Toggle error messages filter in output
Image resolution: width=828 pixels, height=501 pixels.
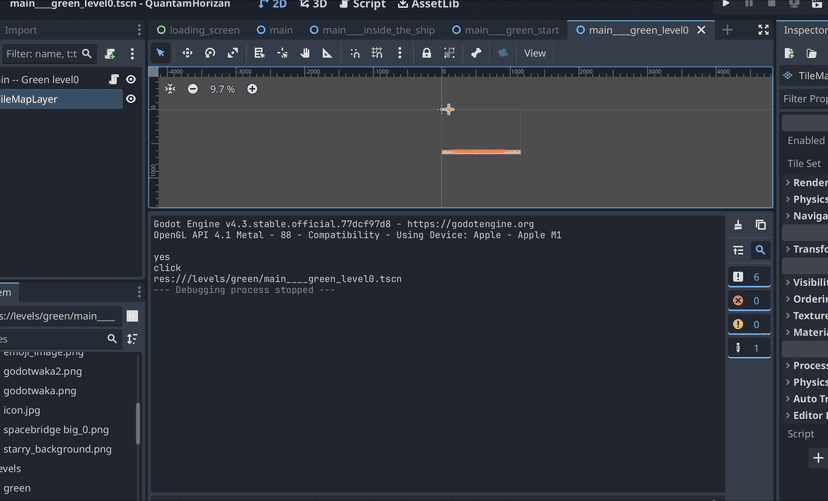pyautogui.click(x=748, y=300)
